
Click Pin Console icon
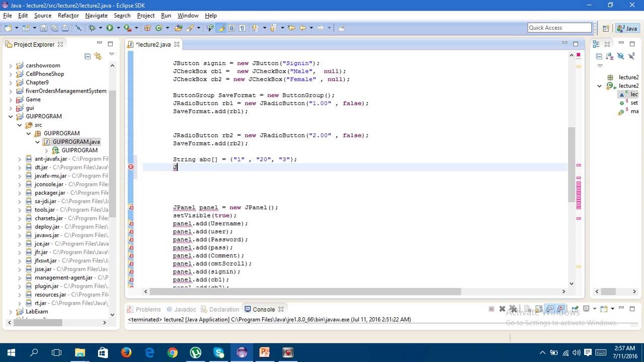575,309
